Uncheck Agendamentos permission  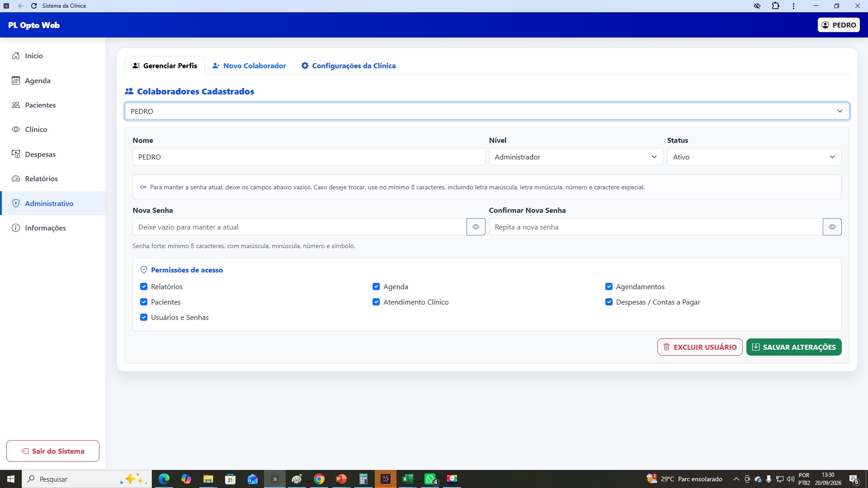[x=609, y=286]
